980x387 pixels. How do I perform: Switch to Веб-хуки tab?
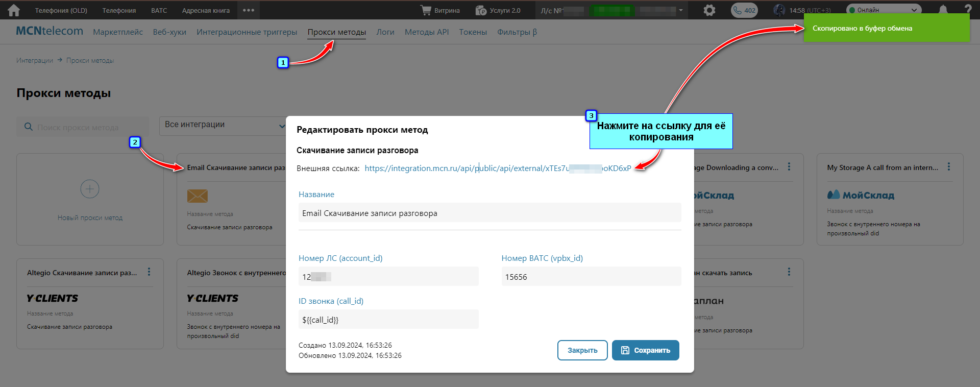click(169, 32)
